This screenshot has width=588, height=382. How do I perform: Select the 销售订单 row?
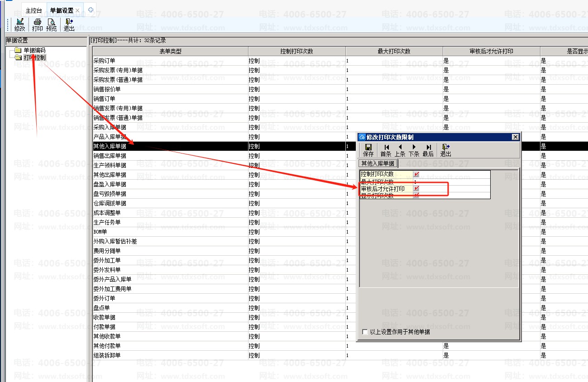click(x=340, y=99)
